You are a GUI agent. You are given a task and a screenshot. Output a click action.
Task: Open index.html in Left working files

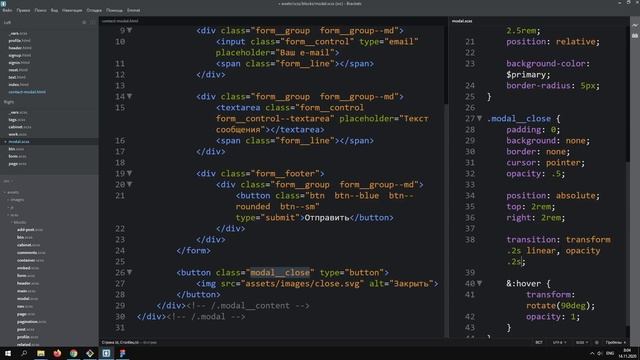[18, 84]
